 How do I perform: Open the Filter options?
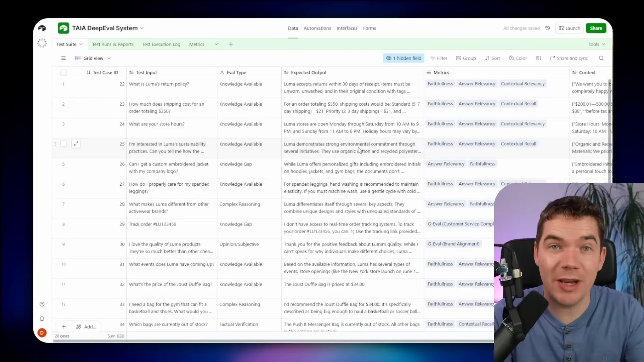[x=439, y=58]
